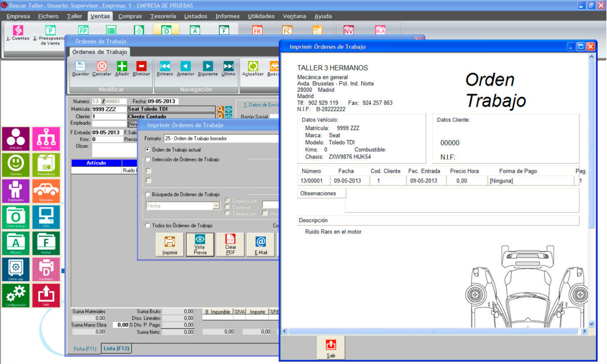
Task: Expand the Fecha search dropdown
Action: (216, 206)
